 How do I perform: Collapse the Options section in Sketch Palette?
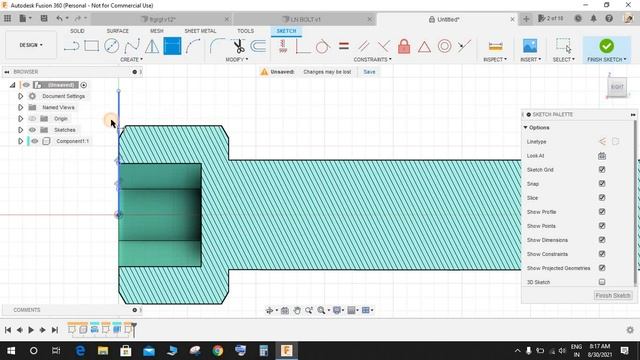pyautogui.click(x=526, y=128)
